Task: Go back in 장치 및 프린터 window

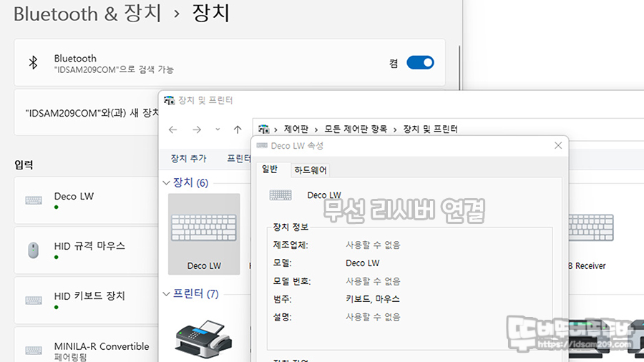Action: point(173,129)
